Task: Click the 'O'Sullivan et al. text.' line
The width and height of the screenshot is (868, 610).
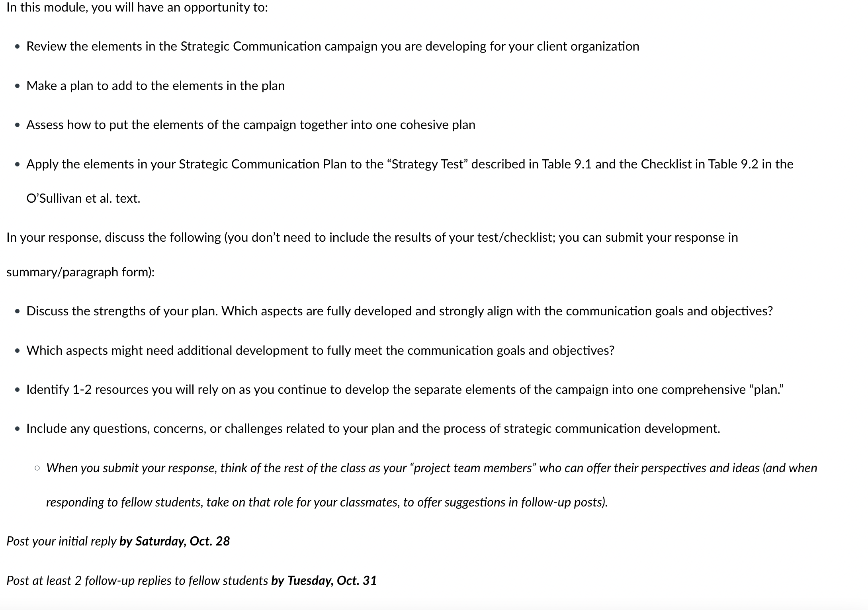Action: click(83, 199)
